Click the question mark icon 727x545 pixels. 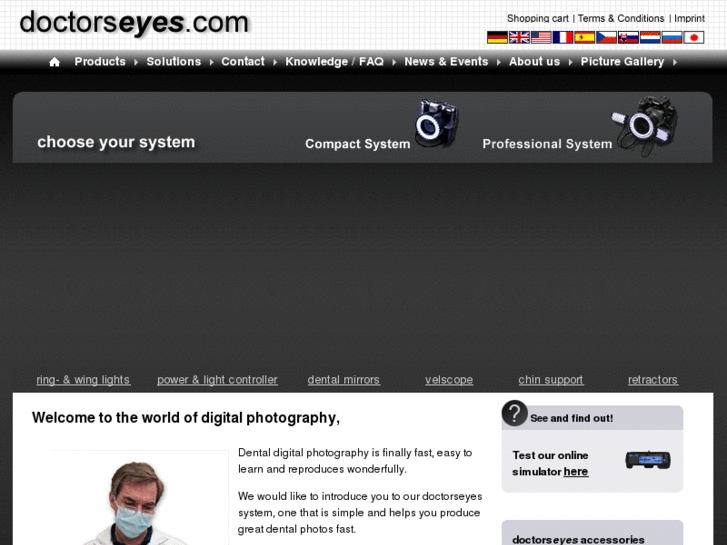tap(514, 413)
